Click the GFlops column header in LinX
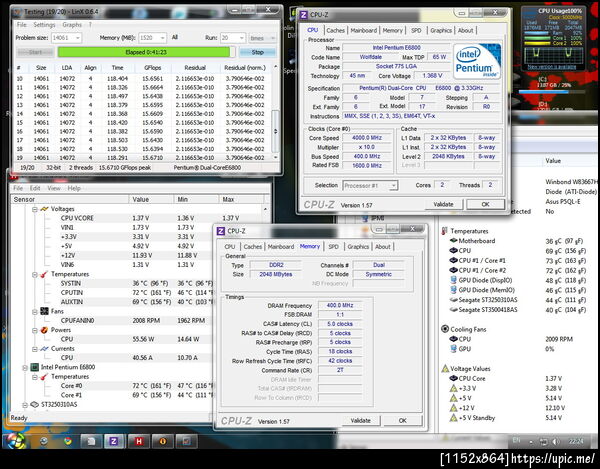This screenshot has height=469, width=600. pyautogui.click(x=153, y=68)
